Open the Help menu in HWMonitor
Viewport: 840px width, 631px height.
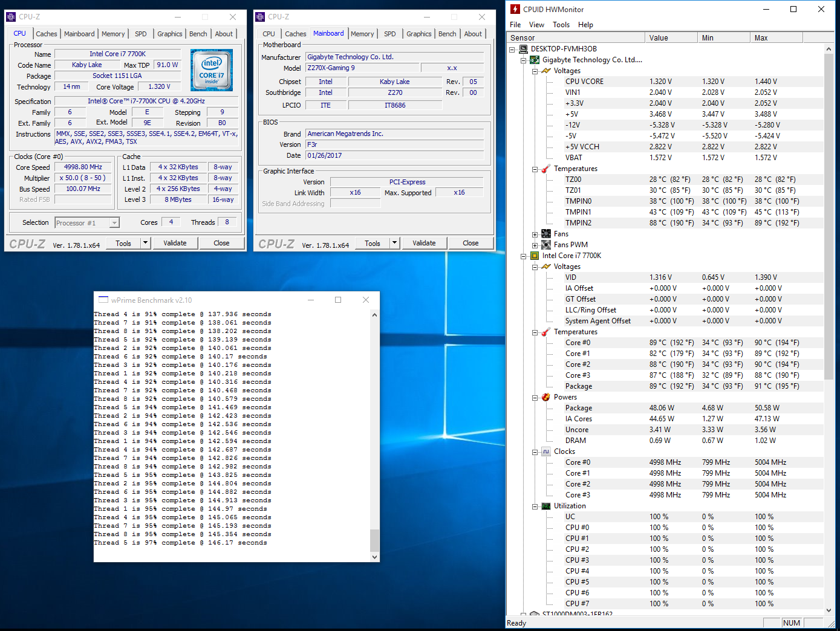tap(585, 25)
